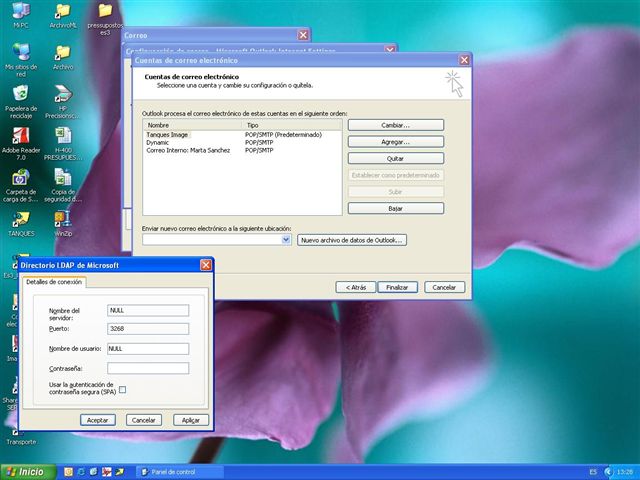Click the Internet Explorer quick launch icon
640x480 pixels.
tap(81, 472)
